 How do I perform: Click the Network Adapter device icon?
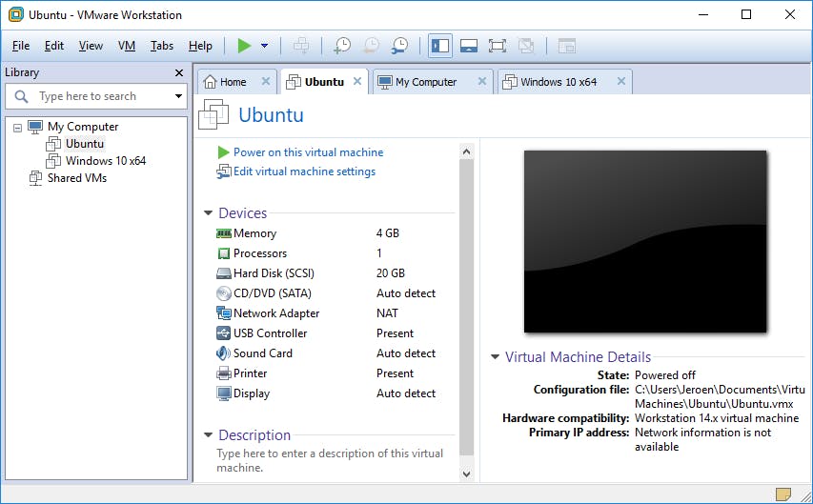224,313
